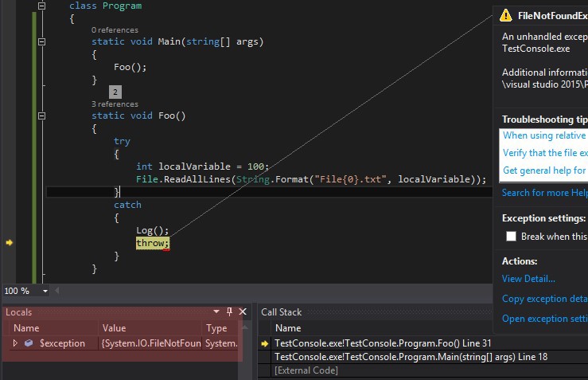Click the 'class Program' declaration line
588x380 pixels.
[105, 6]
